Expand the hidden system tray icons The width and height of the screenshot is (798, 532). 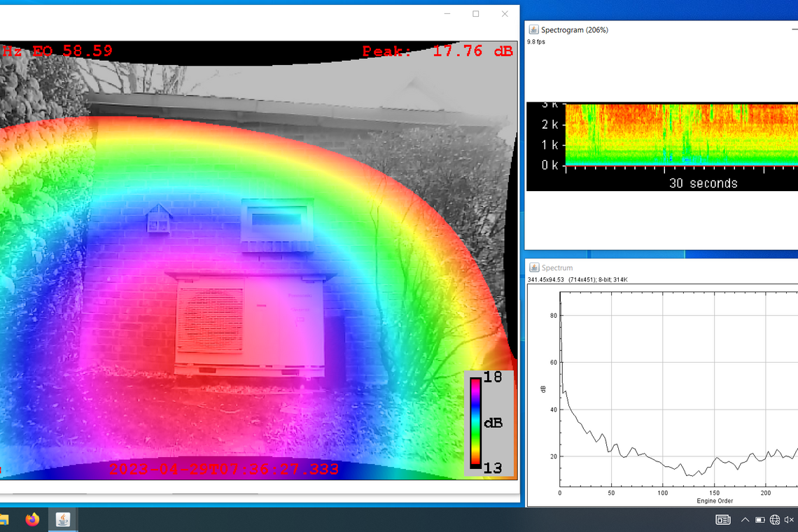point(744,519)
